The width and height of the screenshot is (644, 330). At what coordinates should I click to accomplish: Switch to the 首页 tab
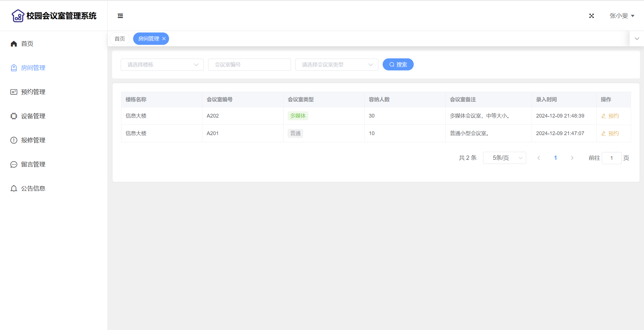click(120, 39)
